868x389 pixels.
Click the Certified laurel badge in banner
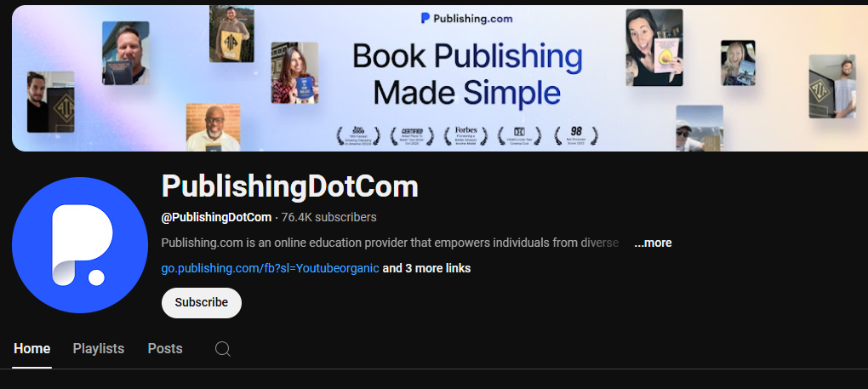(412, 135)
